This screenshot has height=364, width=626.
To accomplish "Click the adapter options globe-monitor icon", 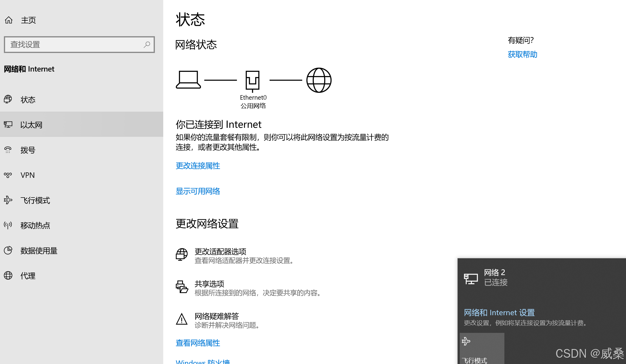I will click(x=182, y=254).
